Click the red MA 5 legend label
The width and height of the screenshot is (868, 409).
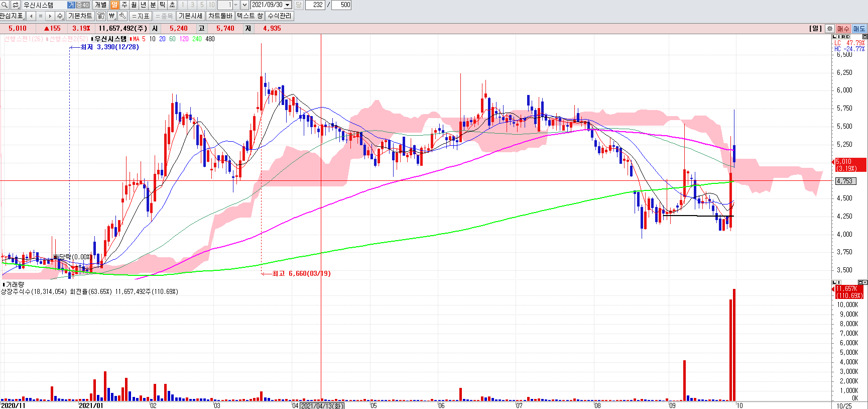pos(139,39)
